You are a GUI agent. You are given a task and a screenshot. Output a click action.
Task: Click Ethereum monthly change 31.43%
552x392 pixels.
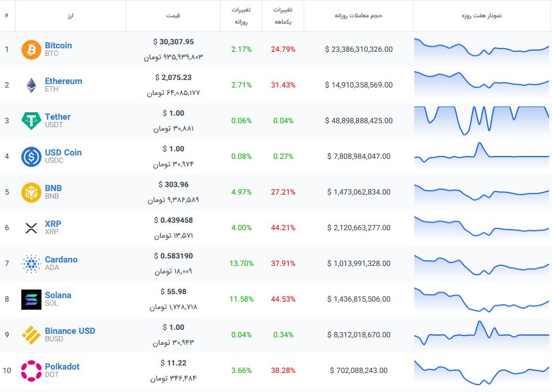click(x=283, y=85)
